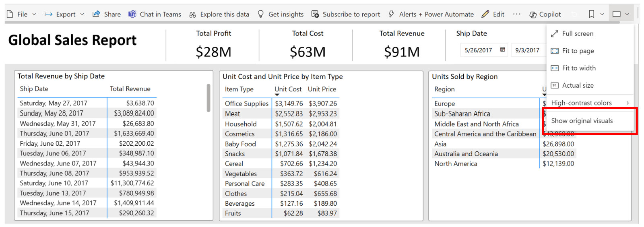The width and height of the screenshot is (644, 227).
Task: Select the Cosmetics item row
Action: pos(281,134)
